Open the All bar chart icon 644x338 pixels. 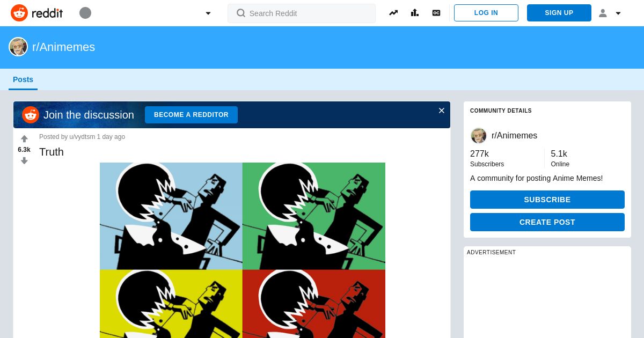pyautogui.click(x=415, y=13)
